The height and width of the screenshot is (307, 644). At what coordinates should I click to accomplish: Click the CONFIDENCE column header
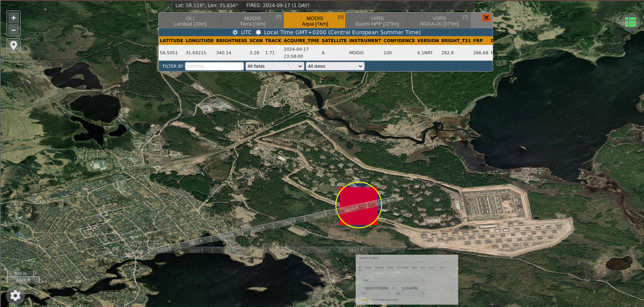[x=399, y=41]
